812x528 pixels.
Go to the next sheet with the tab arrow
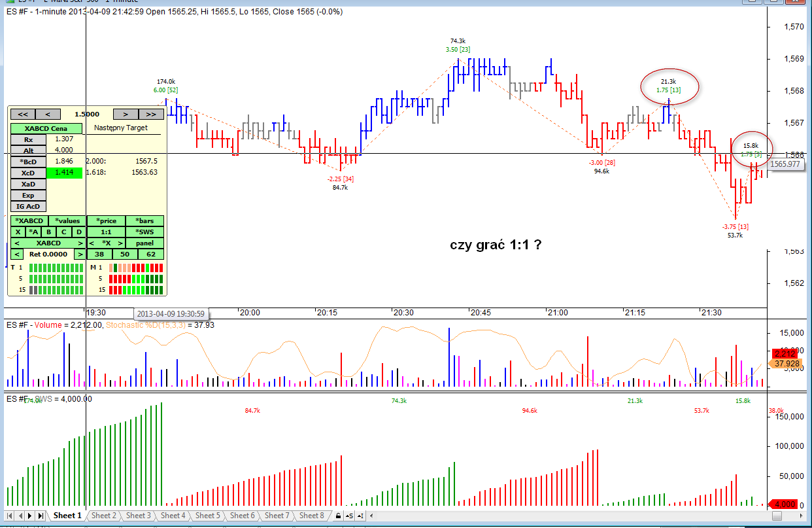(x=30, y=516)
